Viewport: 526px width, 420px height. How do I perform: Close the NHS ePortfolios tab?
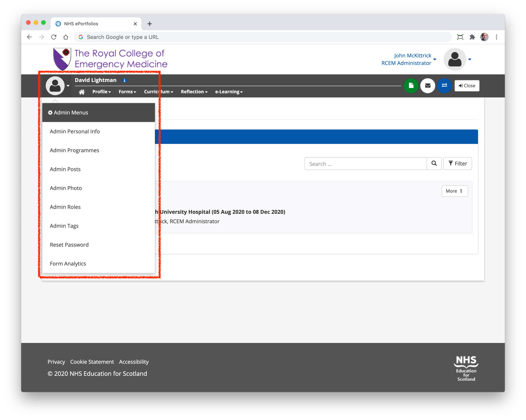(x=135, y=24)
